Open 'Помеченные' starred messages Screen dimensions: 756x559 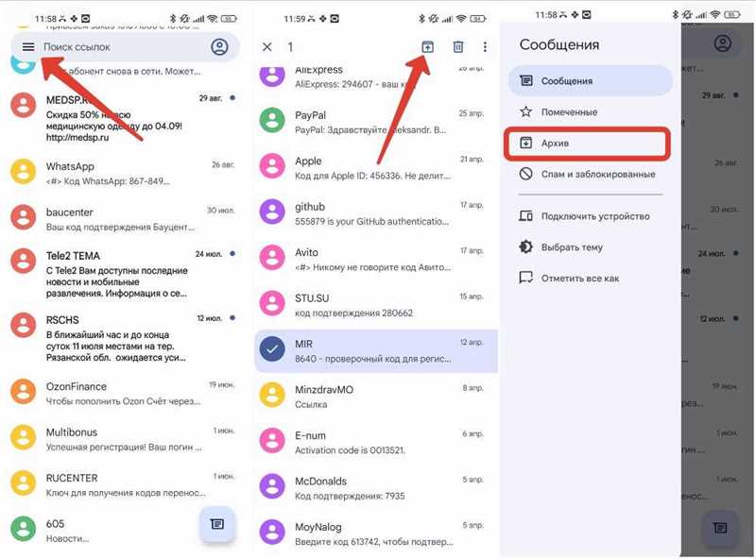[590, 111]
